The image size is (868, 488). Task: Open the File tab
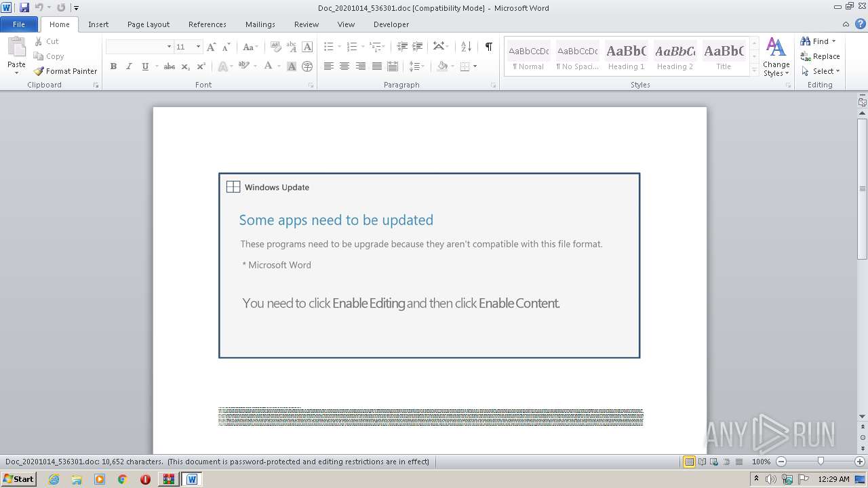click(x=19, y=24)
